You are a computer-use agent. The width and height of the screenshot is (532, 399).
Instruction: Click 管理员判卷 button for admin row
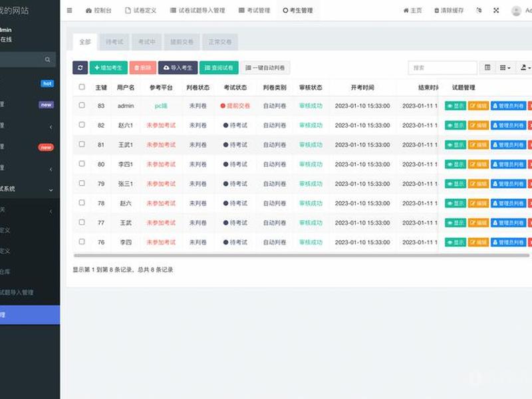coord(508,106)
